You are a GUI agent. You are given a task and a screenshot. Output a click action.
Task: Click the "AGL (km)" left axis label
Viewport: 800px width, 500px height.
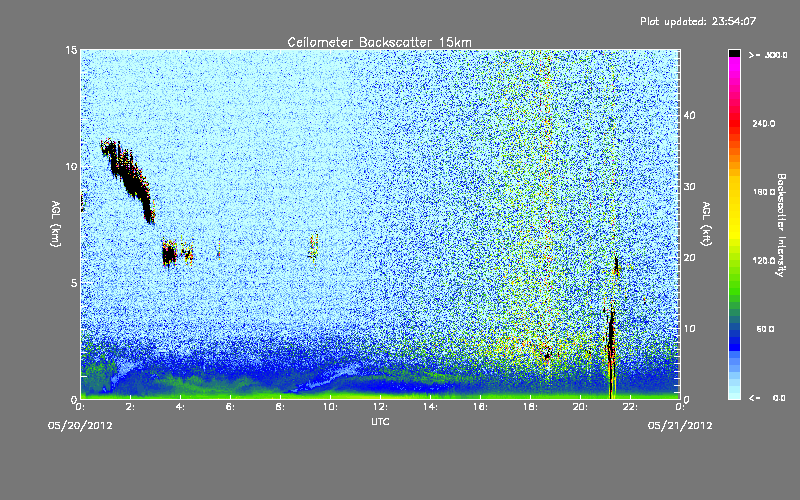point(56,223)
